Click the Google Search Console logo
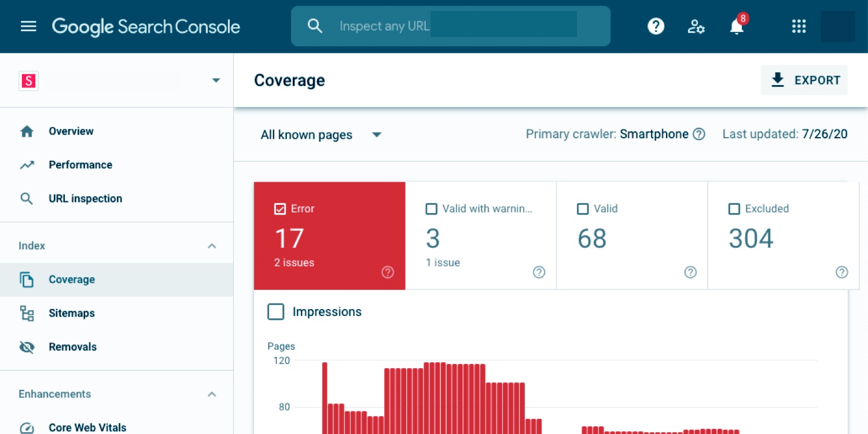Screen dimensions: 868x434 (x=146, y=27)
